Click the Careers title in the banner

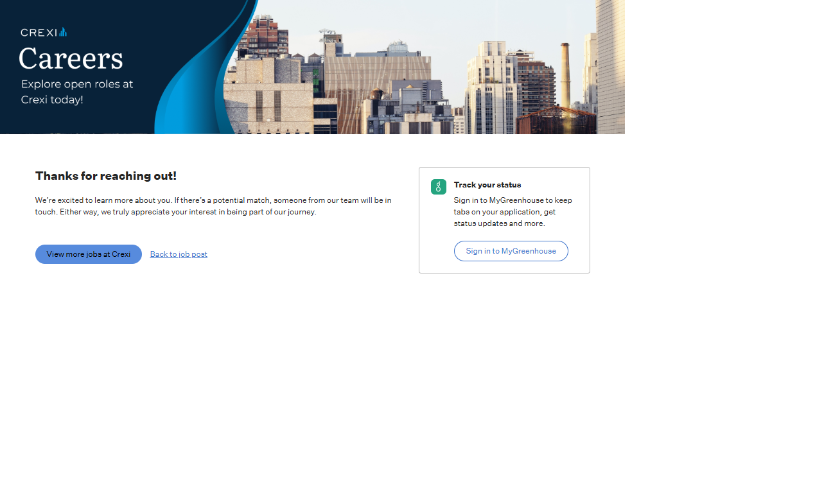pos(71,59)
